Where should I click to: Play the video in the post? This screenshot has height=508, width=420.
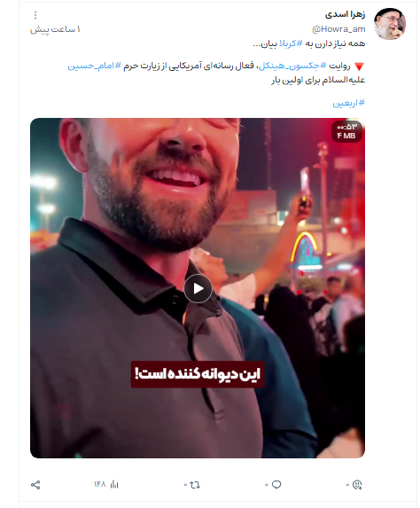point(198,288)
